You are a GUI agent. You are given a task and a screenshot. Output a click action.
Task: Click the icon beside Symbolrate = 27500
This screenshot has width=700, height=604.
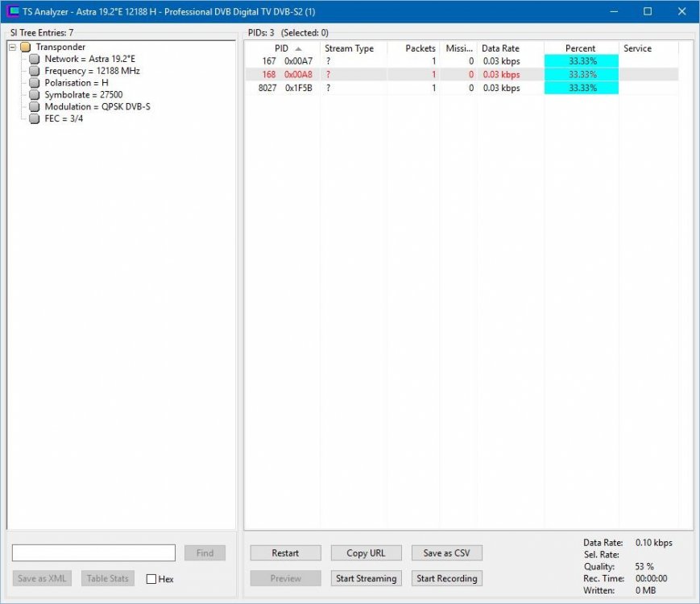35,95
